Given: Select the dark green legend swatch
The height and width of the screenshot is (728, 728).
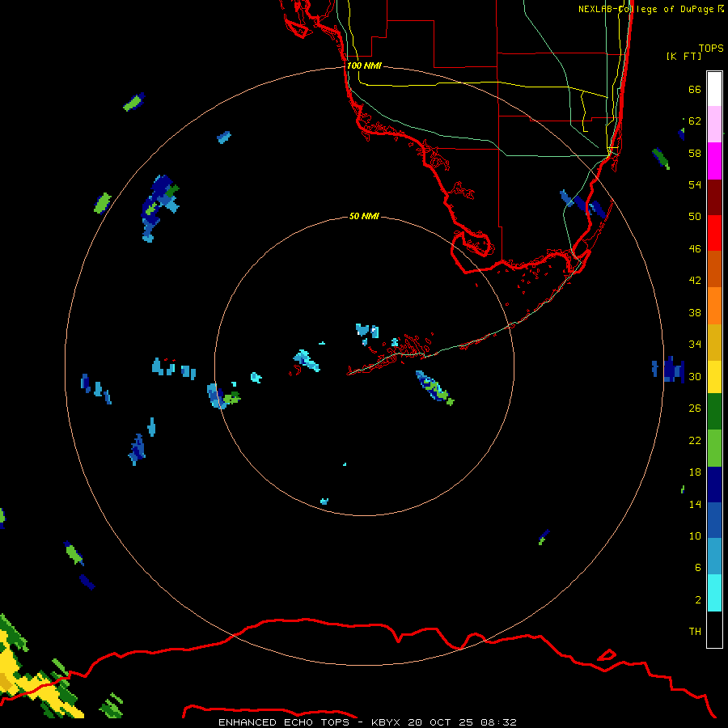Looking at the screenshot, I should (714, 412).
